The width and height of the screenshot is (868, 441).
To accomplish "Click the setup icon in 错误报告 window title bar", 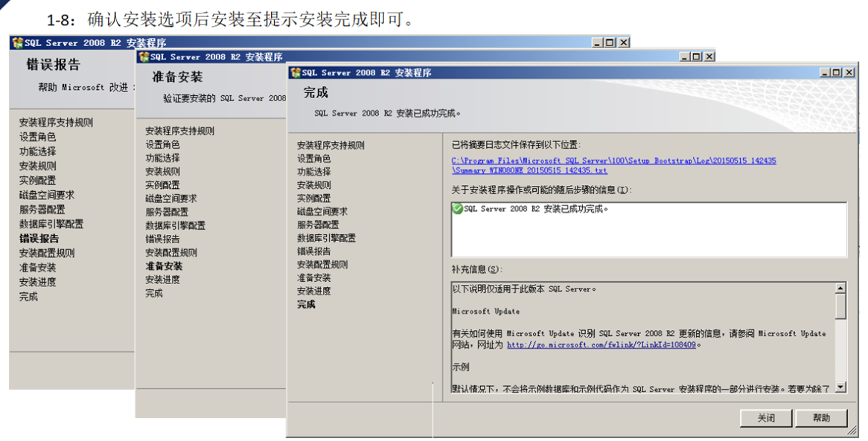I will (18, 42).
